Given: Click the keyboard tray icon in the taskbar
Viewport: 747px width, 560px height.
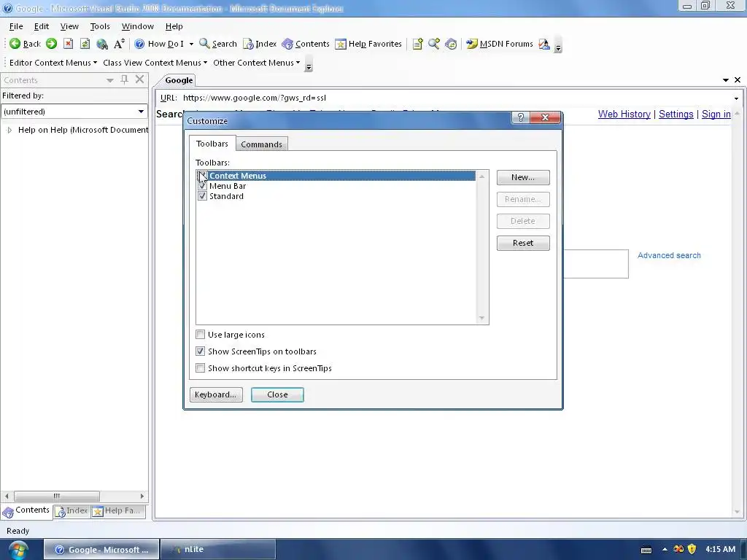Looking at the screenshot, I should (646, 550).
